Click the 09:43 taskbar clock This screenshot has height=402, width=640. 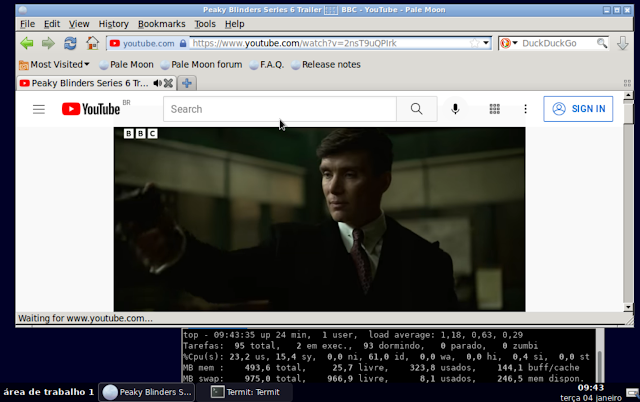tap(590, 388)
